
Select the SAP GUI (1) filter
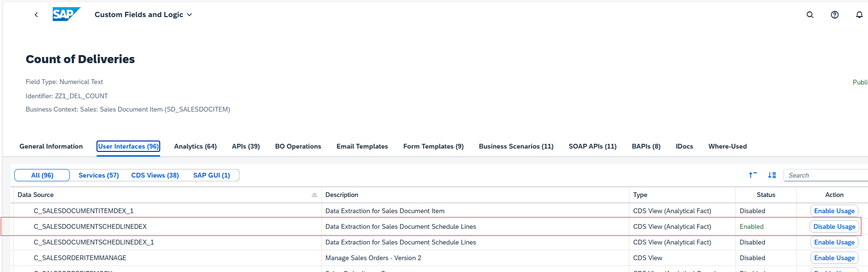(x=212, y=175)
